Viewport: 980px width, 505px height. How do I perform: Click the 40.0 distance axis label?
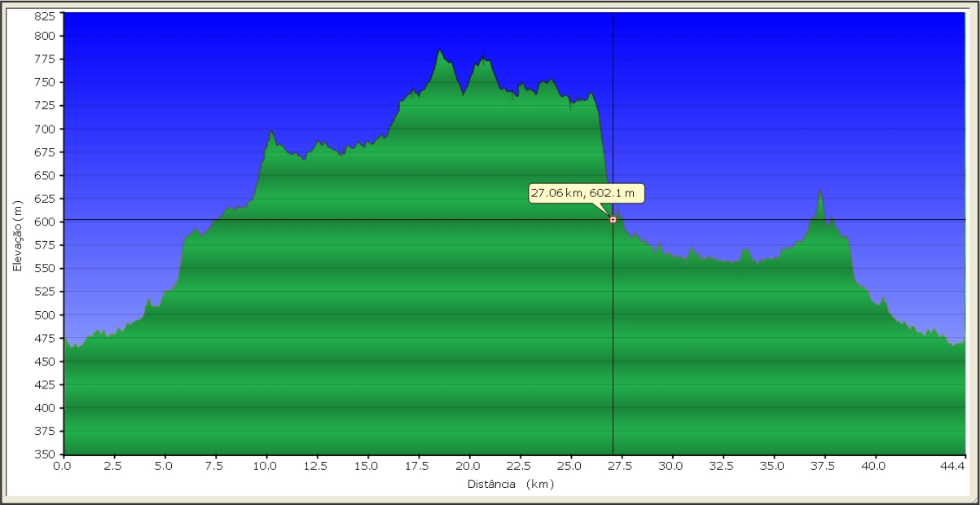pyautogui.click(x=874, y=467)
